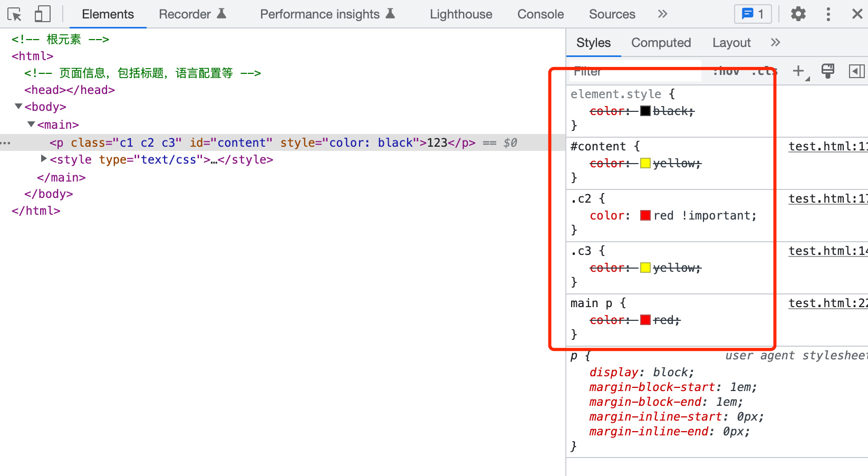Open yellow color swatch in #content rule

[645, 163]
